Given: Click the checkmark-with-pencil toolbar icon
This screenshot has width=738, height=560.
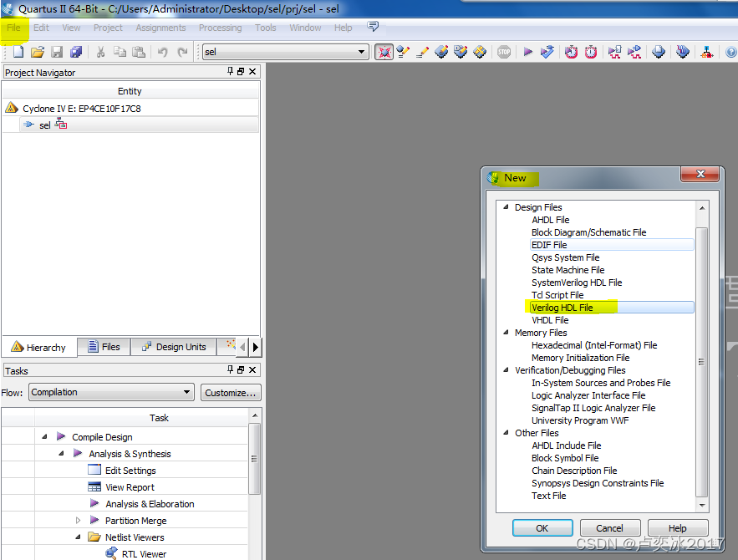Looking at the screenshot, I should coord(403,52).
